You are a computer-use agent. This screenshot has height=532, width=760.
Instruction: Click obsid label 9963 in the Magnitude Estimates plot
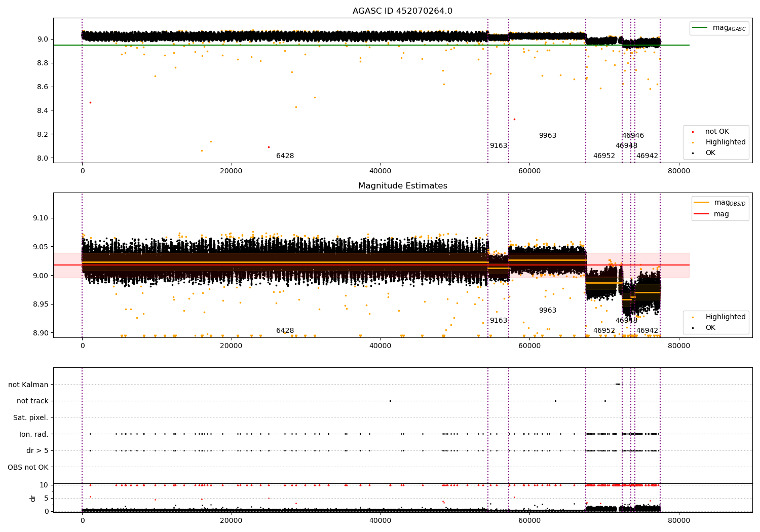click(x=547, y=311)
